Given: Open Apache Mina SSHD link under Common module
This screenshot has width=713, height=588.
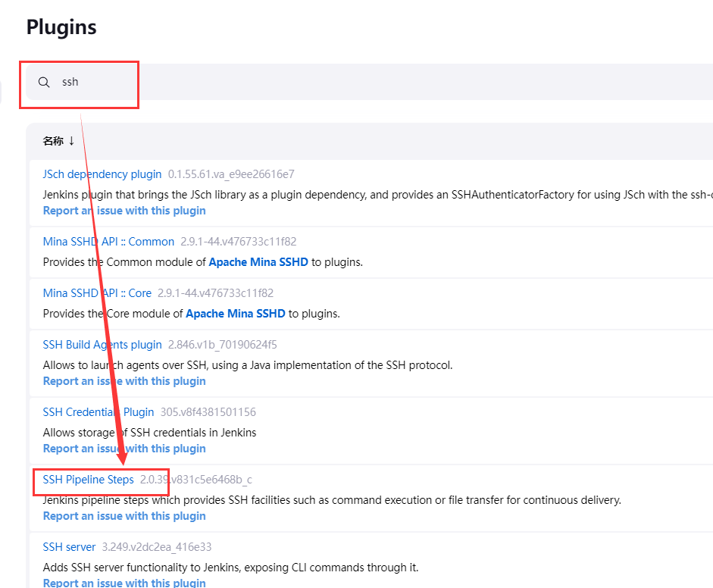Looking at the screenshot, I should [258, 262].
